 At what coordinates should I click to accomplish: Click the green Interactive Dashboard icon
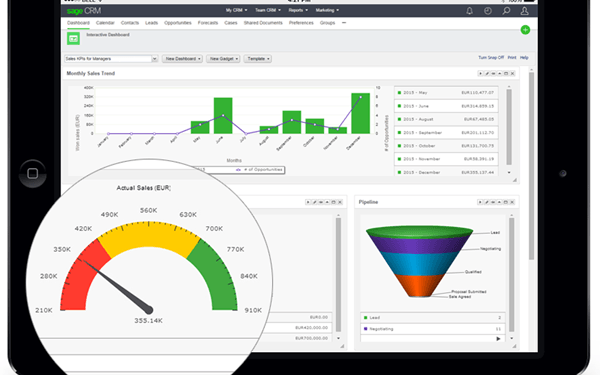(73, 39)
